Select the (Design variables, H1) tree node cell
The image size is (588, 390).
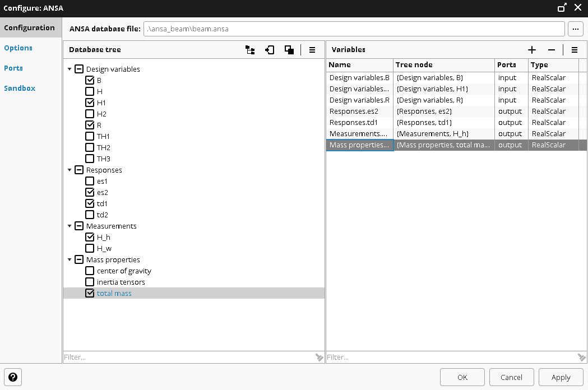point(444,89)
